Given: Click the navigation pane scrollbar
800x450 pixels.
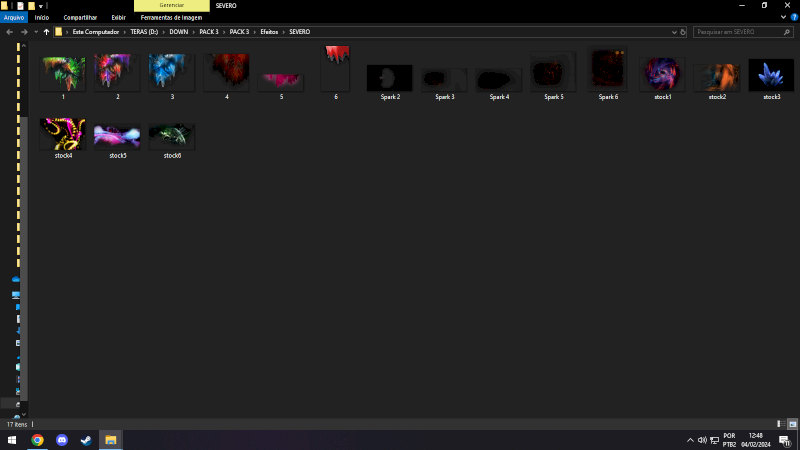Looking at the screenshot, I should [x=23, y=258].
